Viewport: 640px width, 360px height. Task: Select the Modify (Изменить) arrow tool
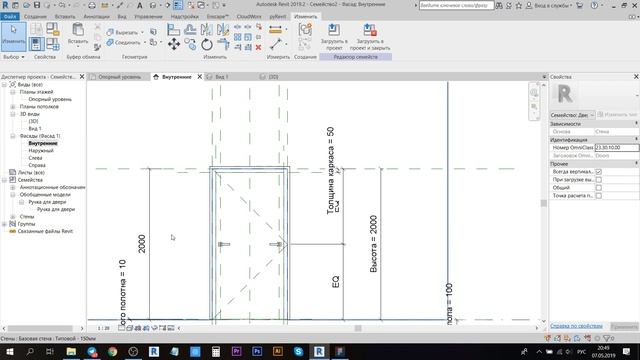click(13, 36)
